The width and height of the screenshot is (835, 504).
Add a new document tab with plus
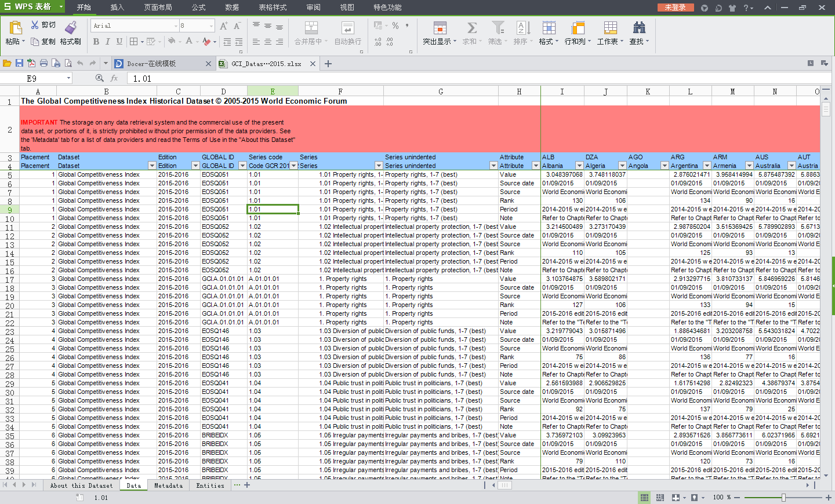coord(328,64)
